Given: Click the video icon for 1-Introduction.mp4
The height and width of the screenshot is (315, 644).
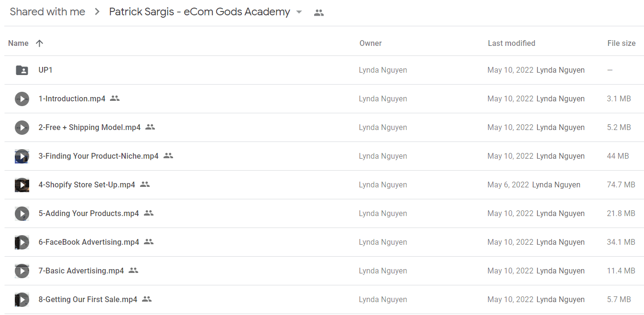Looking at the screenshot, I should pyautogui.click(x=22, y=99).
